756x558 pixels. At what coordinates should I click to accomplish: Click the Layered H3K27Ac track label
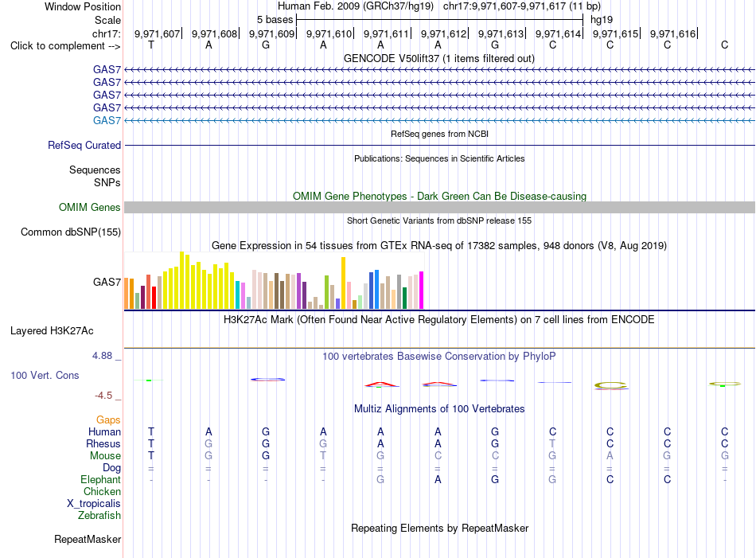click(x=52, y=331)
